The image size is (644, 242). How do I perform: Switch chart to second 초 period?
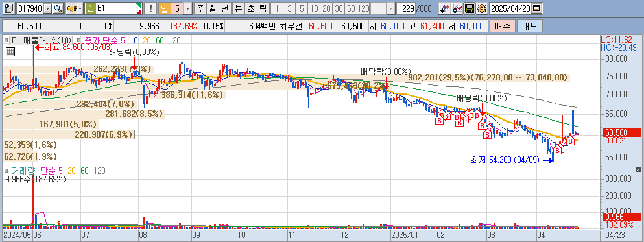coord(250,8)
